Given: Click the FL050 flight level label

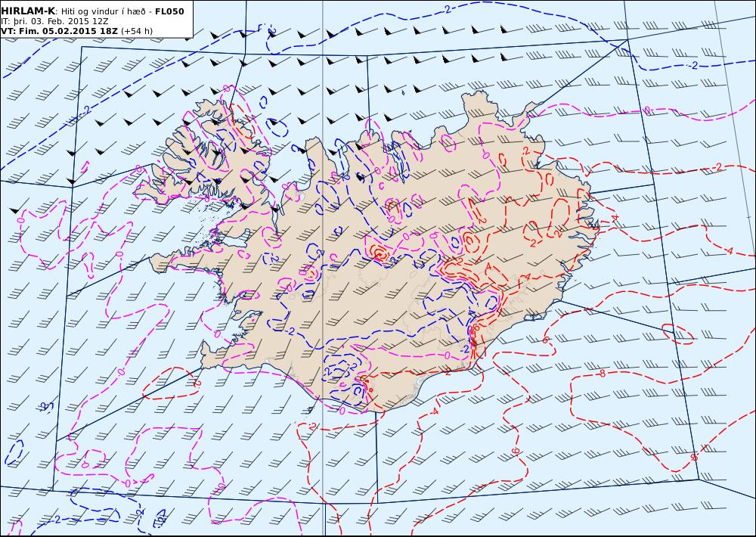Looking at the screenshot, I should (169, 11).
